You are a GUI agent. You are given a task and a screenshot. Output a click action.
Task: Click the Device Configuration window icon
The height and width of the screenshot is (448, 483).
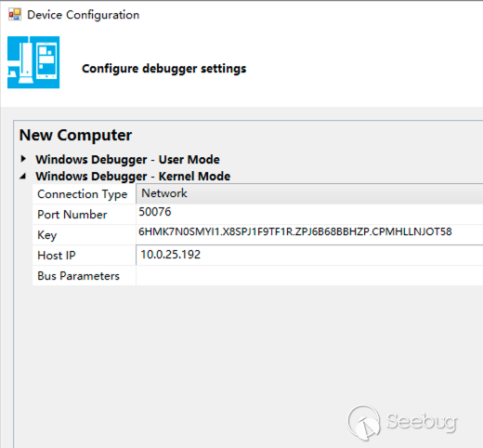pyautogui.click(x=15, y=15)
